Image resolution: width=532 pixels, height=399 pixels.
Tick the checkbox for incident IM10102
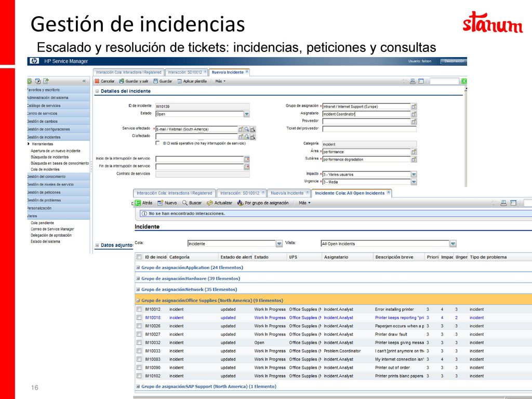tap(139, 376)
